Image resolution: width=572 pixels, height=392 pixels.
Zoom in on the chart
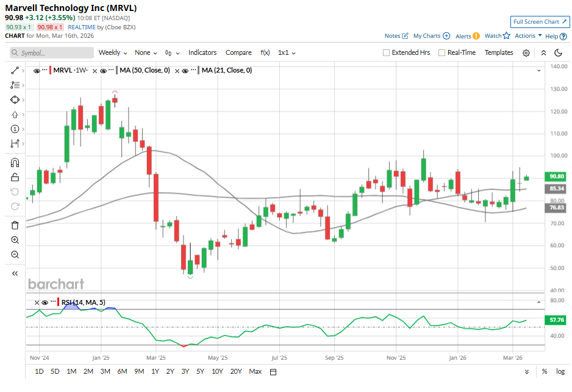(x=15, y=240)
